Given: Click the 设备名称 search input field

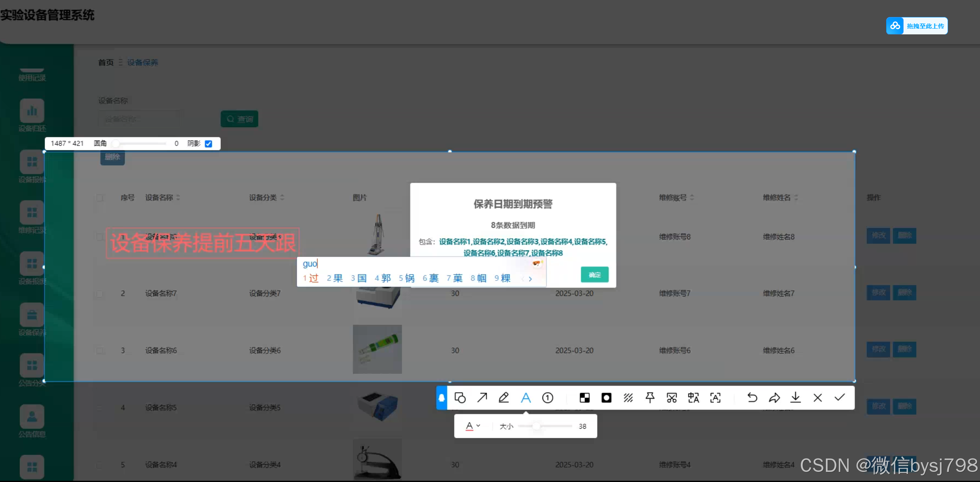Looking at the screenshot, I should [x=139, y=119].
